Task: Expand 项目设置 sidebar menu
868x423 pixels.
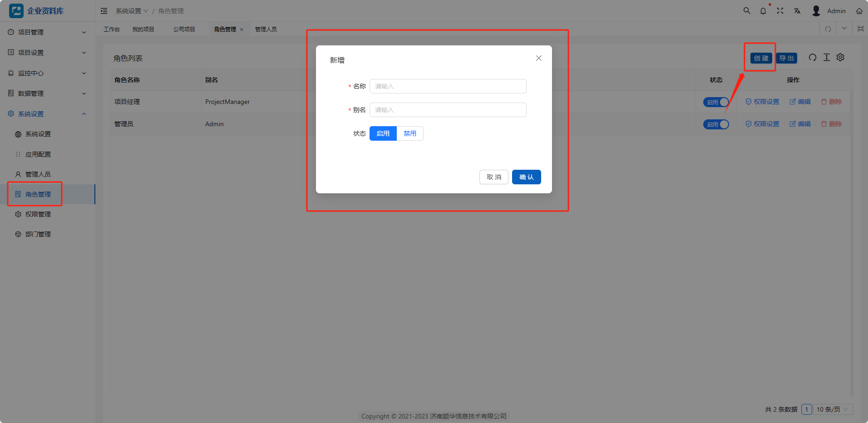Action: tap(47, 53)
